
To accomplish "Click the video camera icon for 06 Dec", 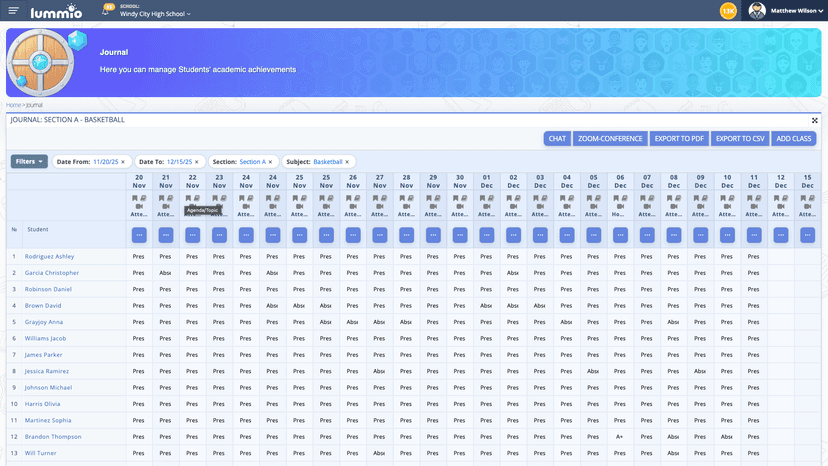I will pyautogui.click(x=620, y=206).
